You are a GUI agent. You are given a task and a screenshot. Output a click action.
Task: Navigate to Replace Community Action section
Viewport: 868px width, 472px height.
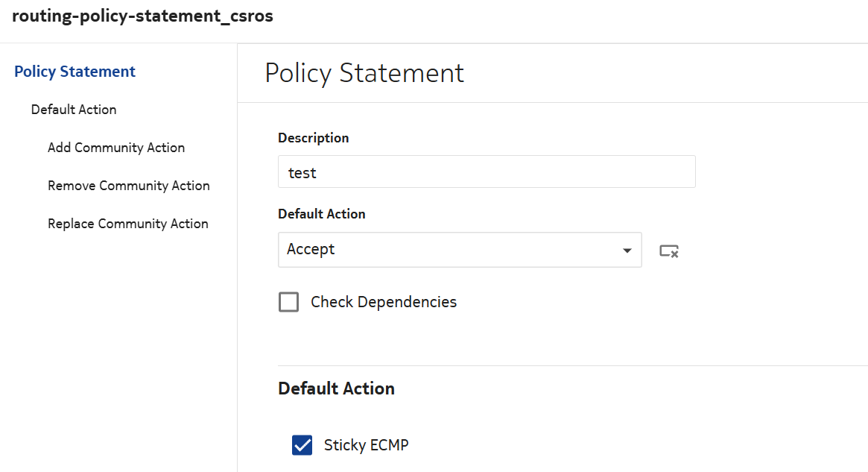tap(128, 224)
